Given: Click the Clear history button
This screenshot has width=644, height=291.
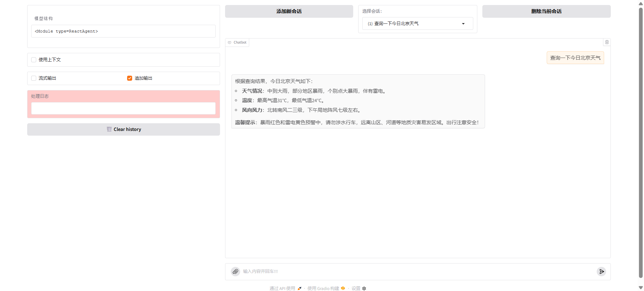Looking at the screenshot, I should coord(123,129).
